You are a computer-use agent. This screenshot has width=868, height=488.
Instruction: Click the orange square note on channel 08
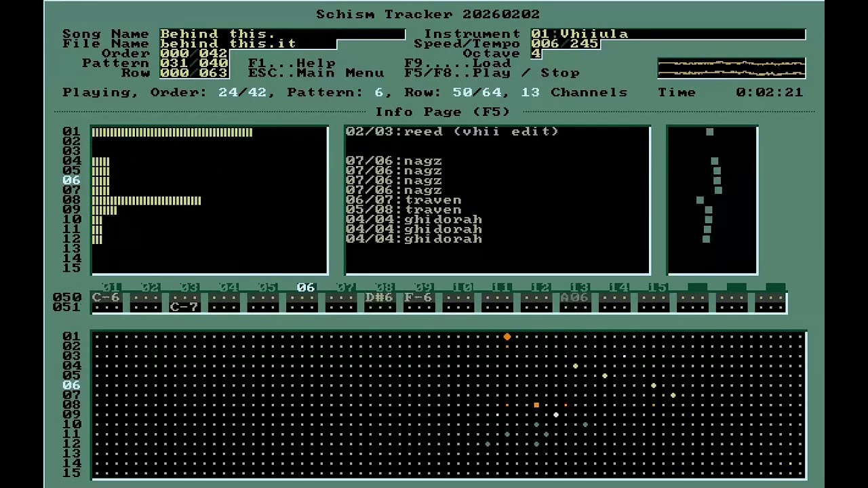pyautogui.click(x=536, y=405)
